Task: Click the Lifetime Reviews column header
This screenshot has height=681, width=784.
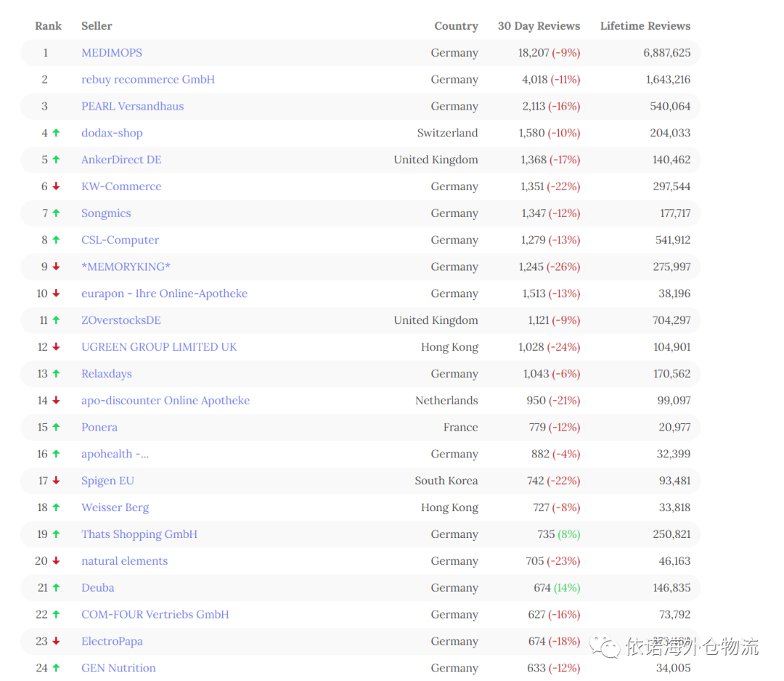Action: coord(645,26)
